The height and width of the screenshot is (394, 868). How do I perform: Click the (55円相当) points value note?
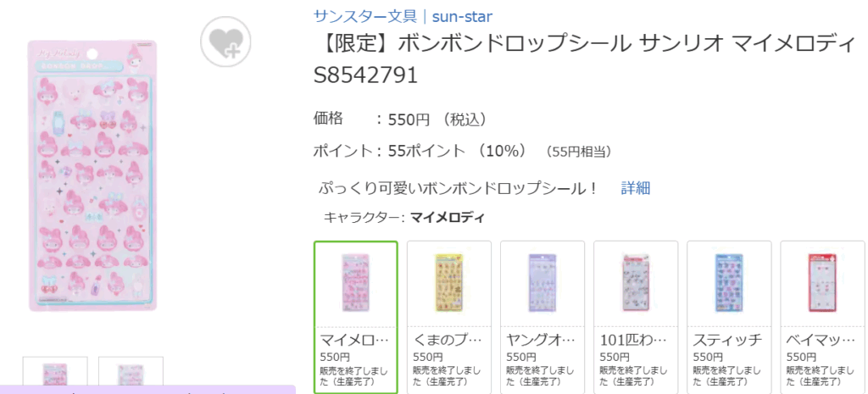click(579, 153)
